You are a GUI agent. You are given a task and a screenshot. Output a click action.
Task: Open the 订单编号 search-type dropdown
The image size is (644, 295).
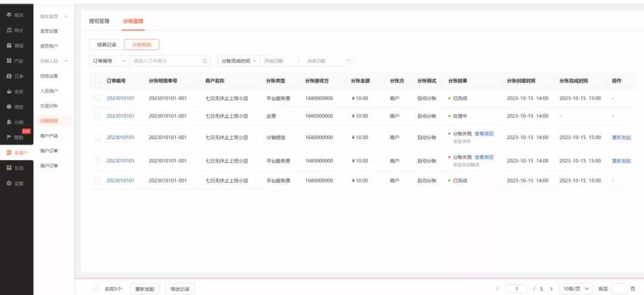pos(109,61)
